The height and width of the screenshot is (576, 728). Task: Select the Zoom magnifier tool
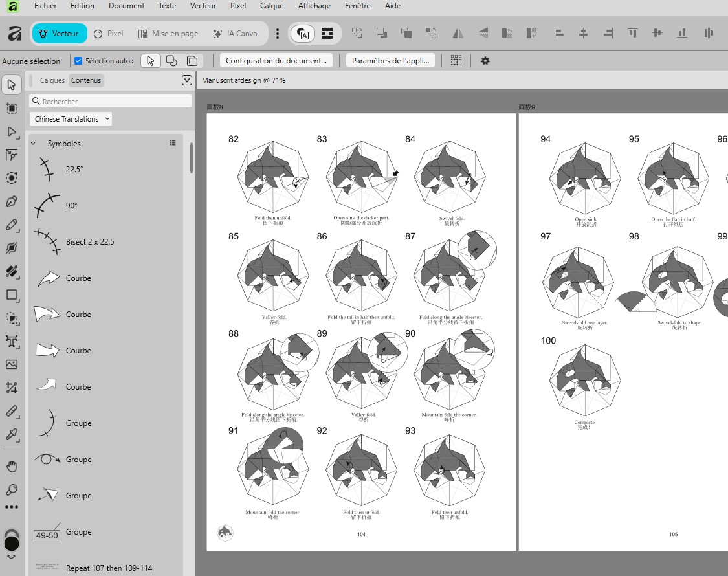pos(12,489)
